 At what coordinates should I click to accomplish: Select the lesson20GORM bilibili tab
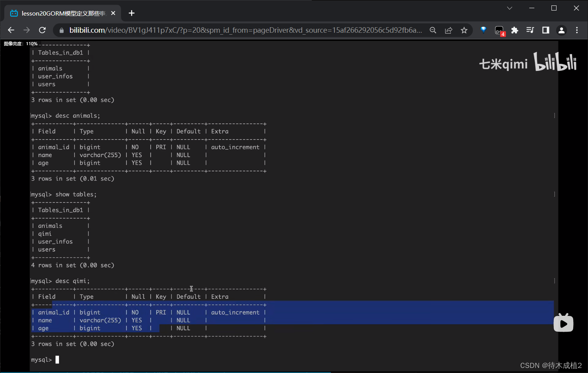pyautogui.click(x=63, y=13)
